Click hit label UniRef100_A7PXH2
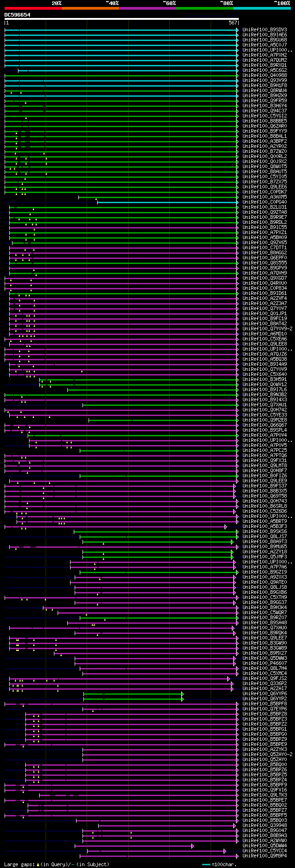 point(265,55)
